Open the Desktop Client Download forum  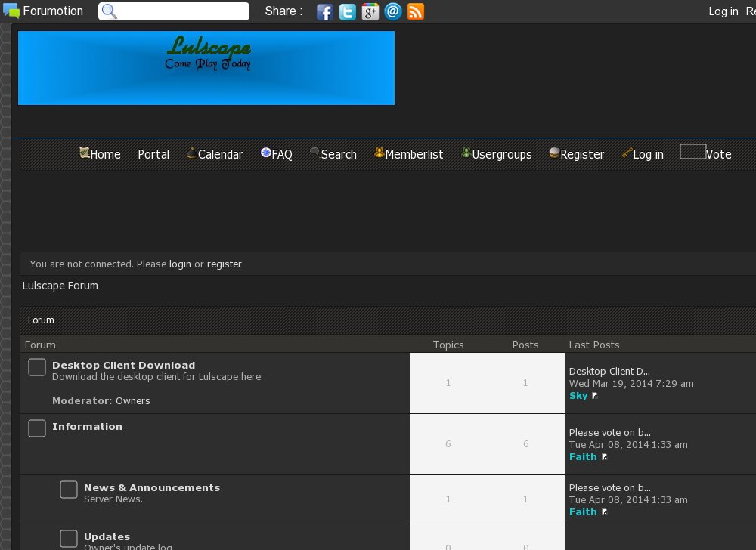click(x=123, y=365)
